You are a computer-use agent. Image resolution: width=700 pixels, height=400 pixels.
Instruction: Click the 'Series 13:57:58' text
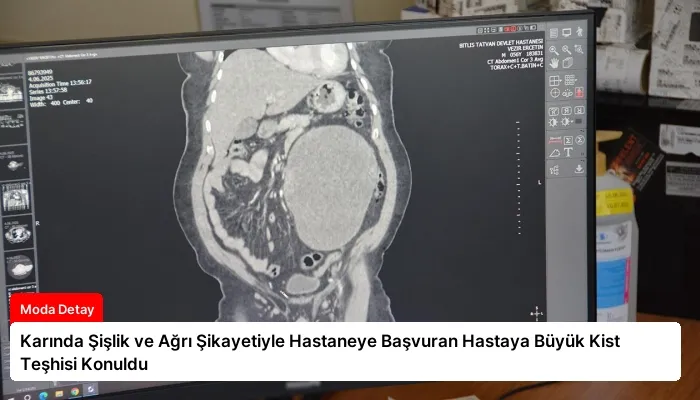pos(48,91)
